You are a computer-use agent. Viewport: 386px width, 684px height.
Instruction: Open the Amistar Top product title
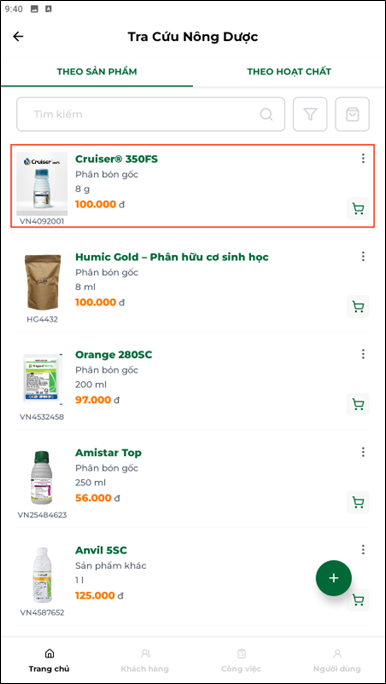108,453
